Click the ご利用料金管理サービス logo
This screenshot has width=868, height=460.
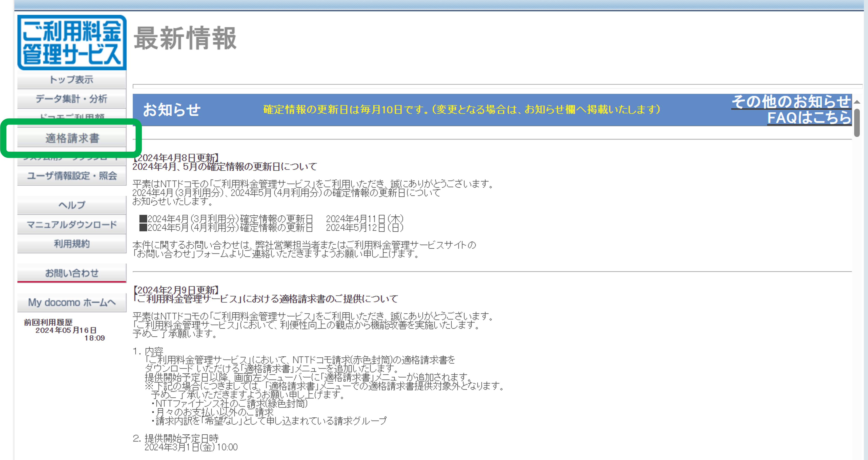[x=72, y=42]
